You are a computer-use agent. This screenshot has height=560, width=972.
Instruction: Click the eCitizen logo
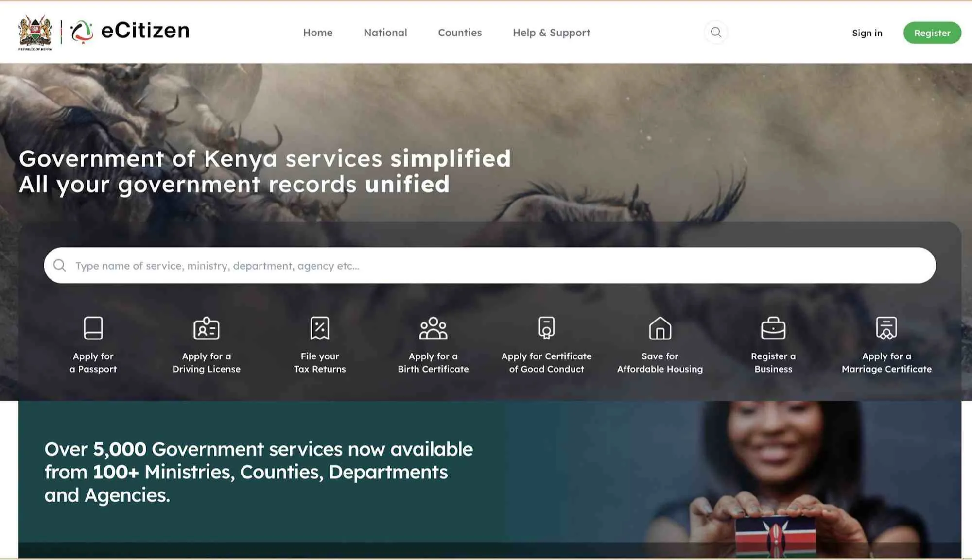click(130, 32)
